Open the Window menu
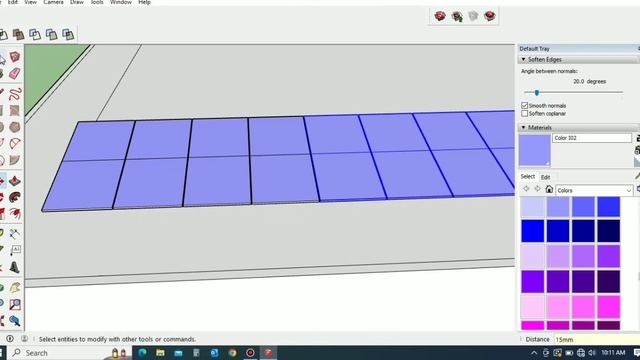The image size is (640, 360). point(121,2)
